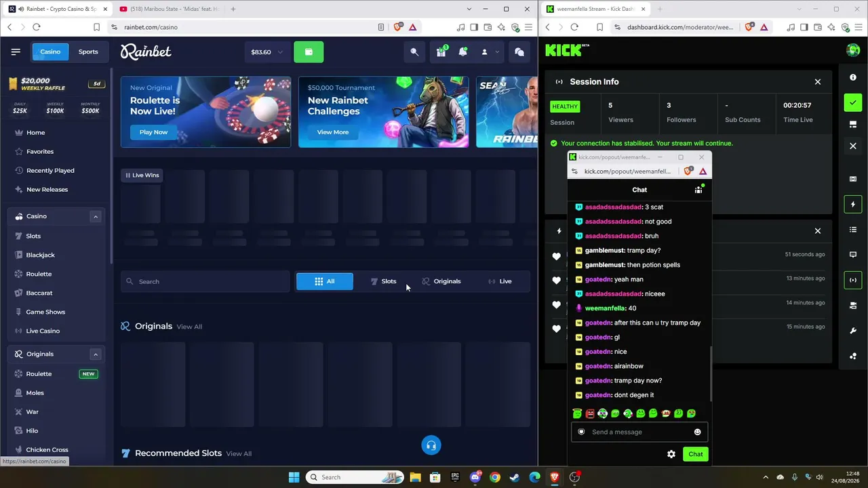
Task: Click the game Search field
Action: pos(205,281)
